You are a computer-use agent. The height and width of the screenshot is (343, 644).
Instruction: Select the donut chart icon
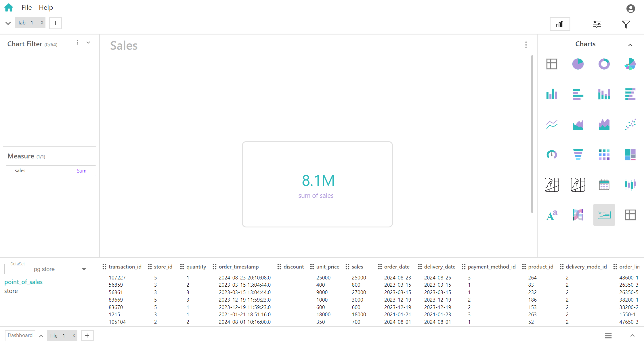(x=604, y=64)
